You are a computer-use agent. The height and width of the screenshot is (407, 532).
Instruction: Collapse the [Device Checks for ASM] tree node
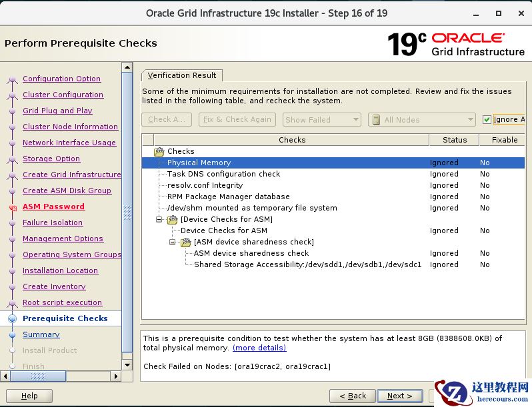[x=159, y=219]
